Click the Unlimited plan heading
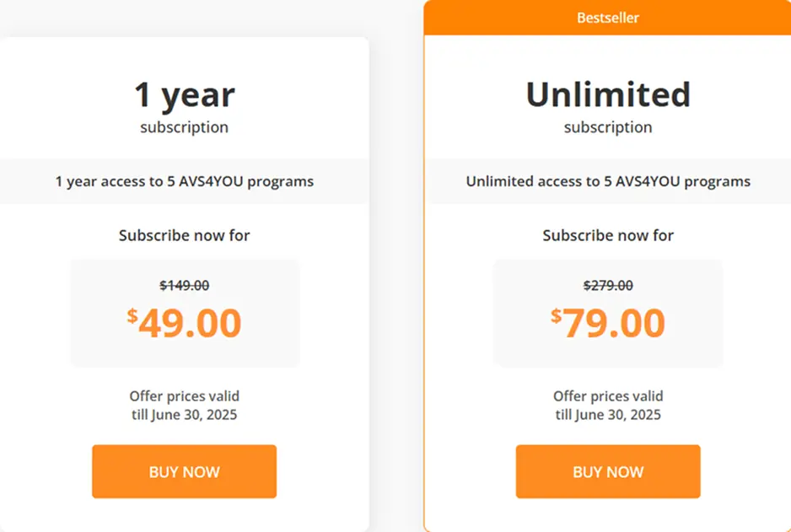791x532 pixels. (608, 94)
